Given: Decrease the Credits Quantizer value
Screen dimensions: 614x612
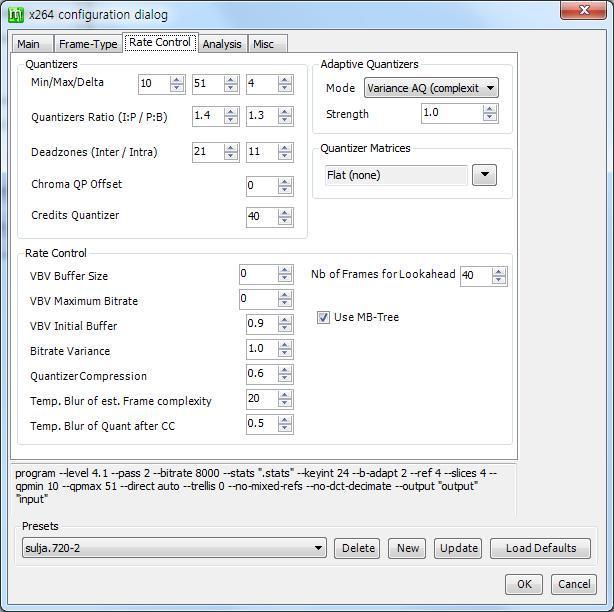Looking at the screenshot, I should coord(285,222).
